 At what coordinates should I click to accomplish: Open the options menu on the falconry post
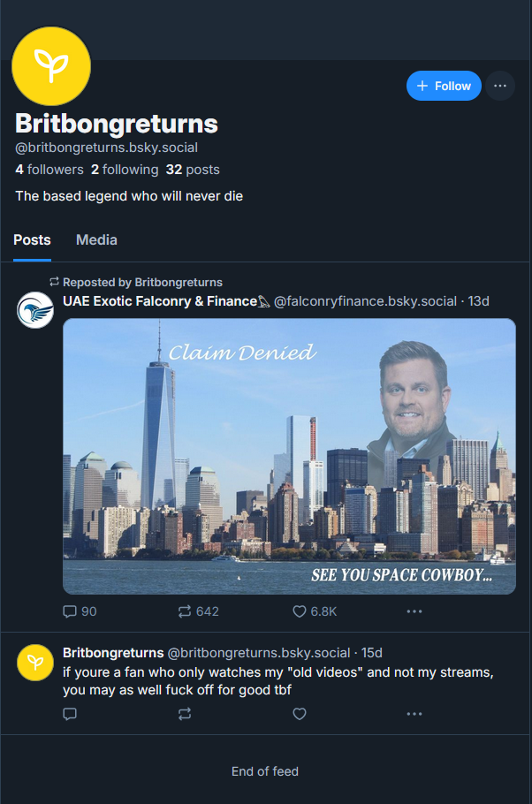414,611
